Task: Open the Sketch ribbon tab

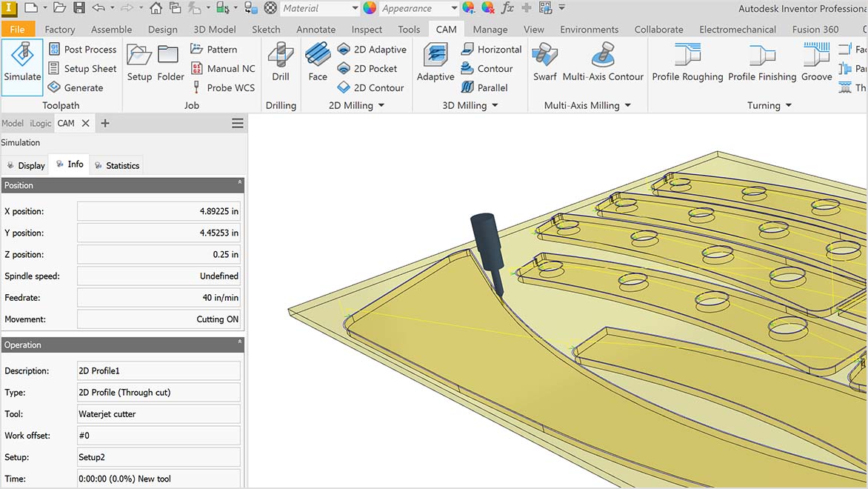Action: (266, 29)
